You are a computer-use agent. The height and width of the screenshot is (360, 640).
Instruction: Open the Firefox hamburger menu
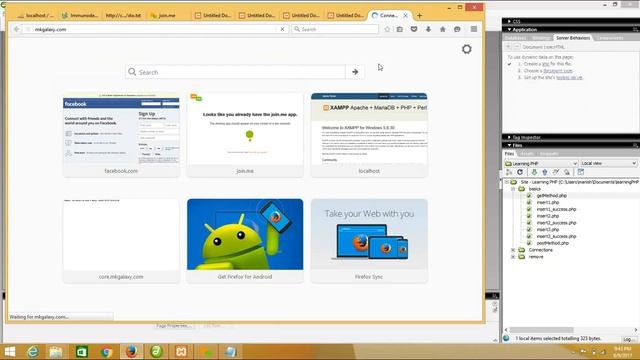(474, 29)
